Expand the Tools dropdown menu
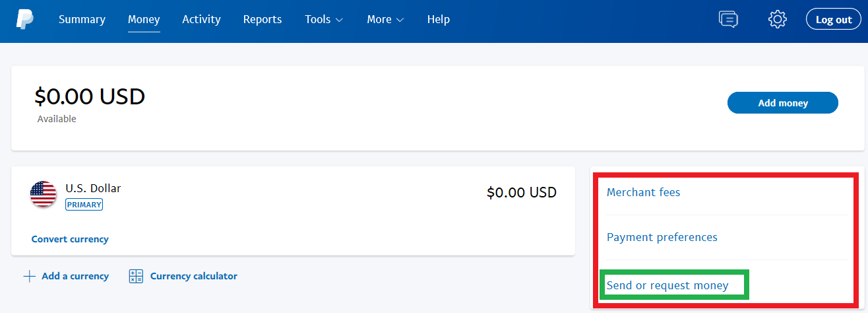The height and width of the screenshot is (313, 868). click(324, 19)
